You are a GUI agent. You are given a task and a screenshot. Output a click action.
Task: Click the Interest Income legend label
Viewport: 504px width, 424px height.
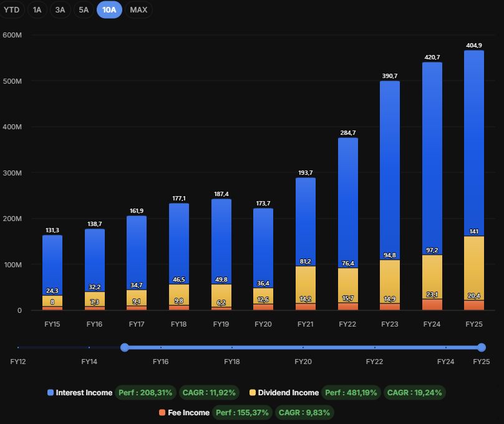[84, 393]
